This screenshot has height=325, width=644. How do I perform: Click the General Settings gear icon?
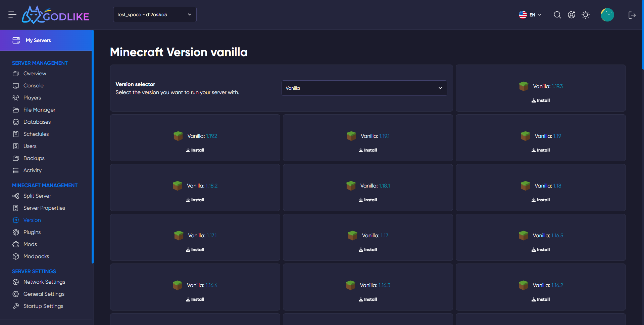coord(16,294)
